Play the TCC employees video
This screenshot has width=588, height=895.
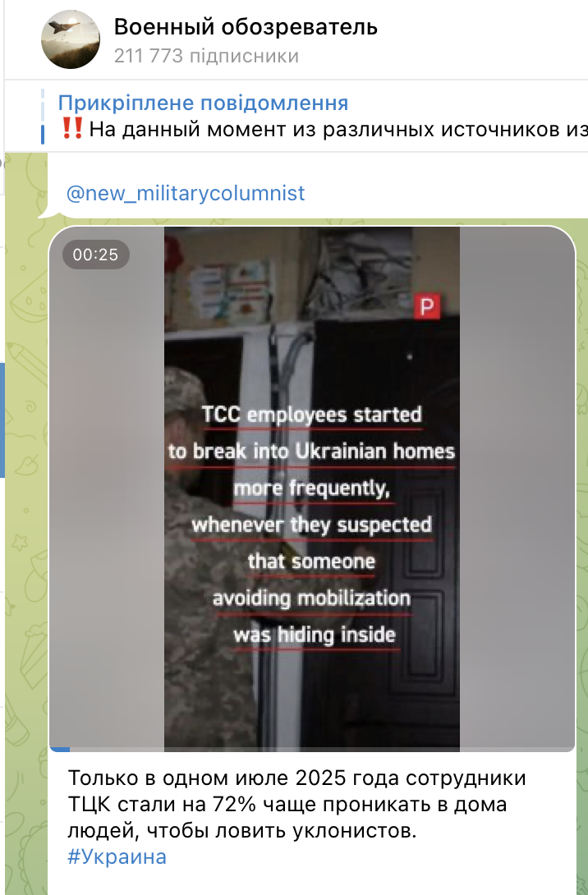tap(312, 489)
